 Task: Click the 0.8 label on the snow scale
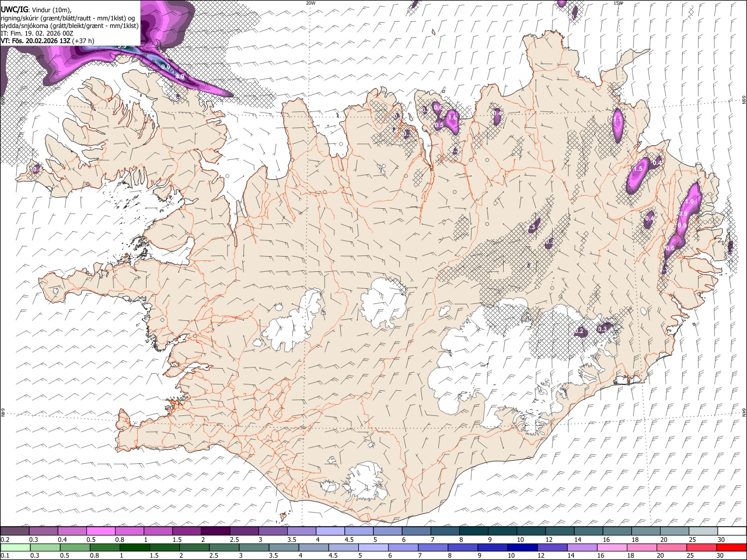click(x=118, y=540)
